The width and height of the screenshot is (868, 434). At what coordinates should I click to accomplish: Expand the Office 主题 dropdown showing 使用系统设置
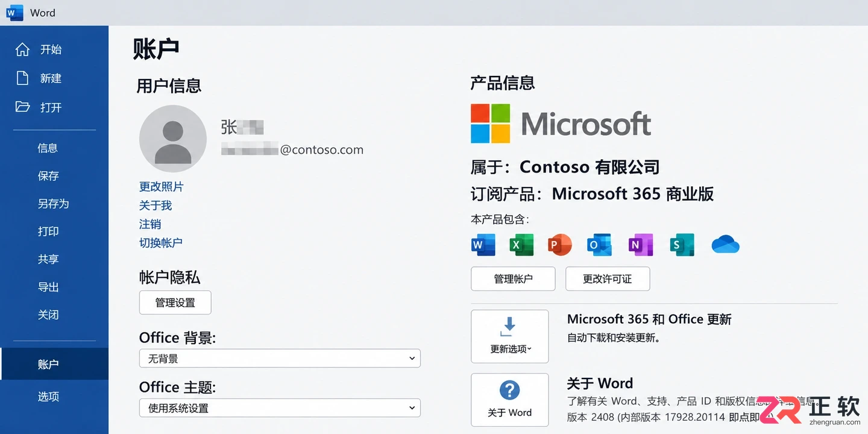tap(280, 407)
